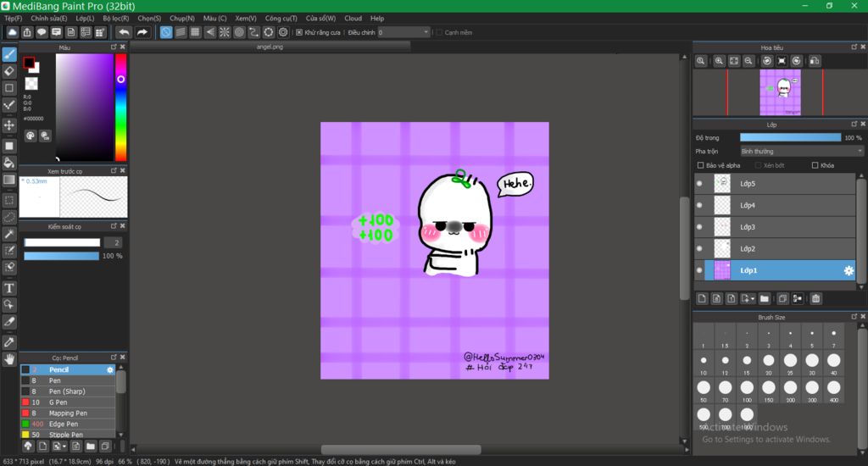Enable circle snap guide

(x=239, y=33)
